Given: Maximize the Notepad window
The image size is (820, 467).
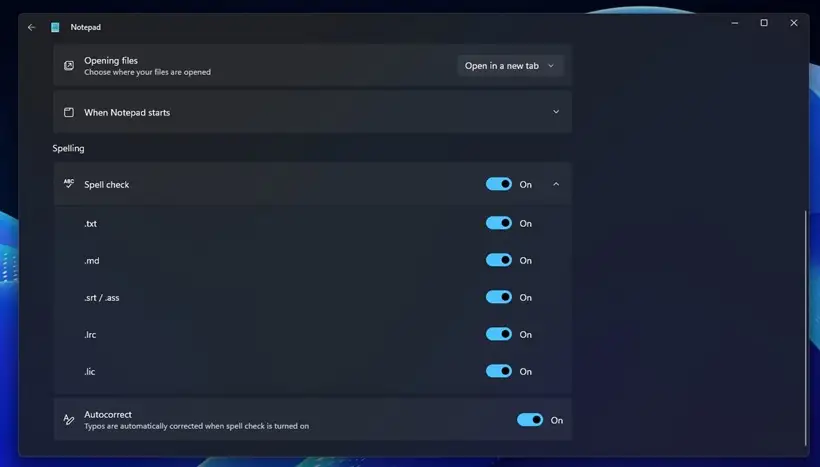Looking at the screenshot, I should [764, 23].
